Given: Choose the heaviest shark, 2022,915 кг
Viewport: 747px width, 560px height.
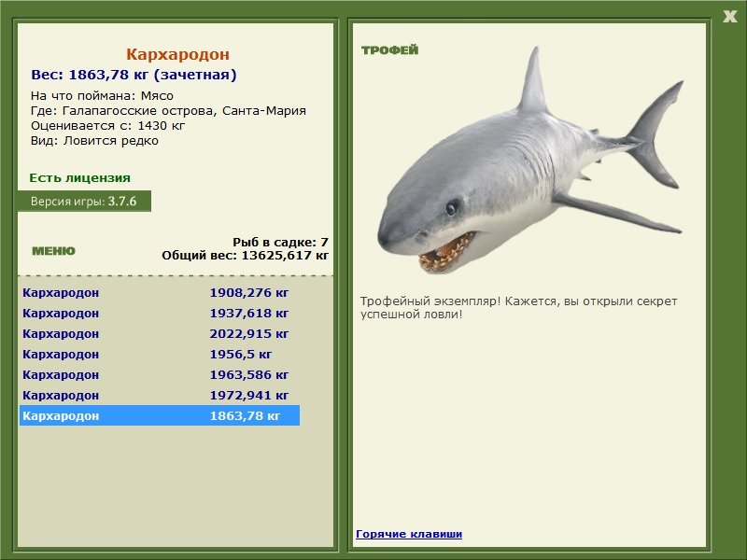Looking at the screenshot, I should click(x=159, y=333).
